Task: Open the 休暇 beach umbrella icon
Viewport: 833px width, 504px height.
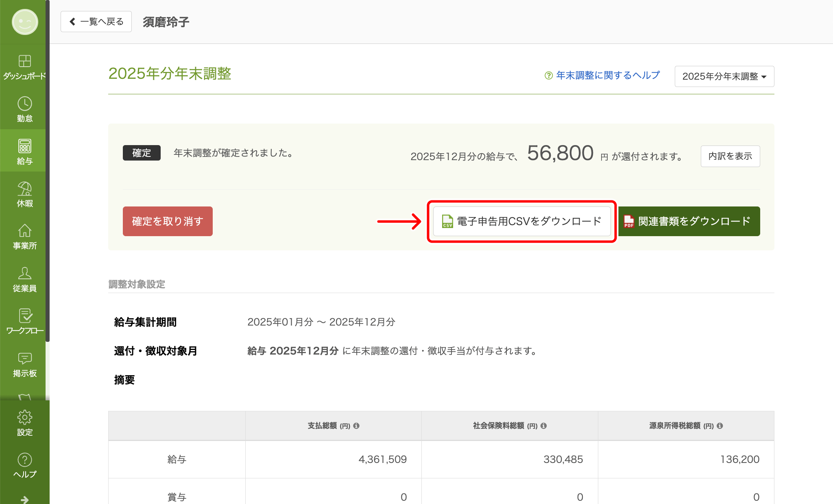Action: 24,189
